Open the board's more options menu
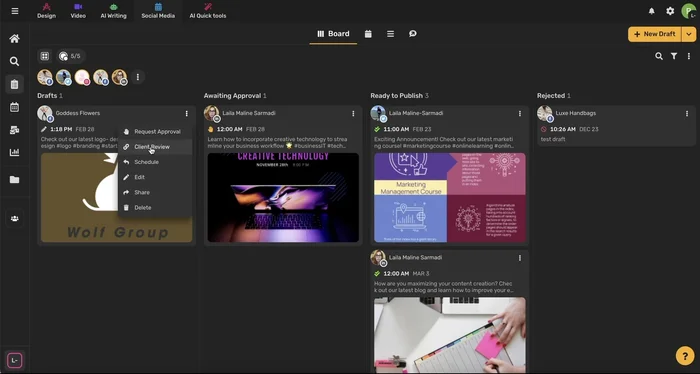700x374 pixels. pos(688,56)
